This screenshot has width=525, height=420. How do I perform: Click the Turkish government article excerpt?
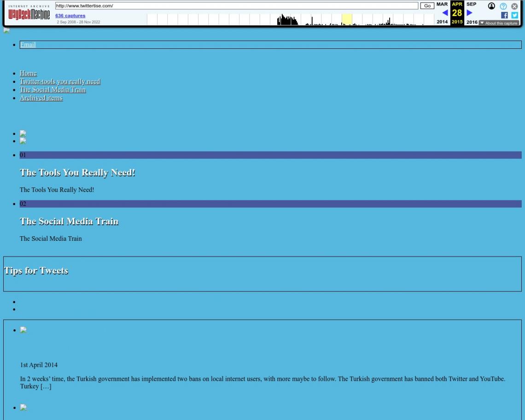coord(262,383)
